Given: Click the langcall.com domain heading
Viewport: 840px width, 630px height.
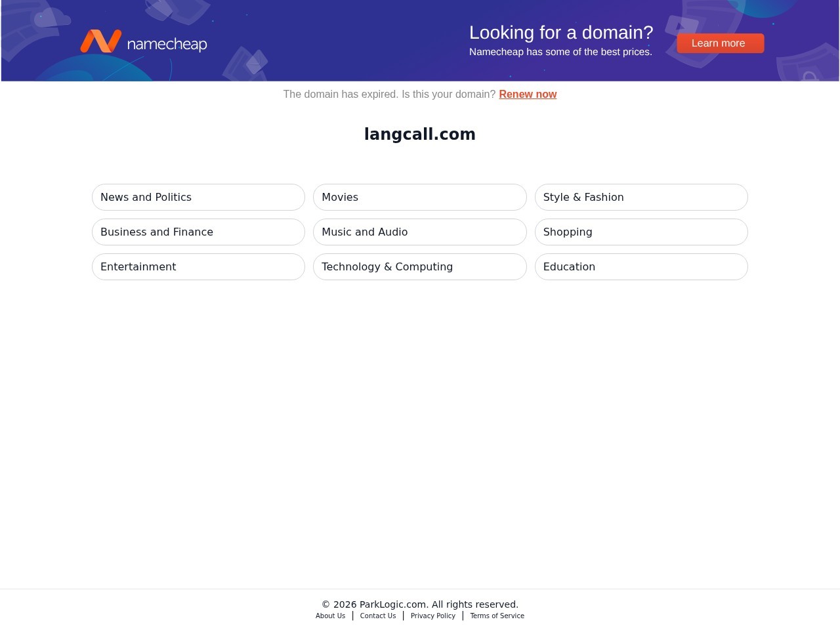Looking at the screenshot, I should [x=420, y=135].
